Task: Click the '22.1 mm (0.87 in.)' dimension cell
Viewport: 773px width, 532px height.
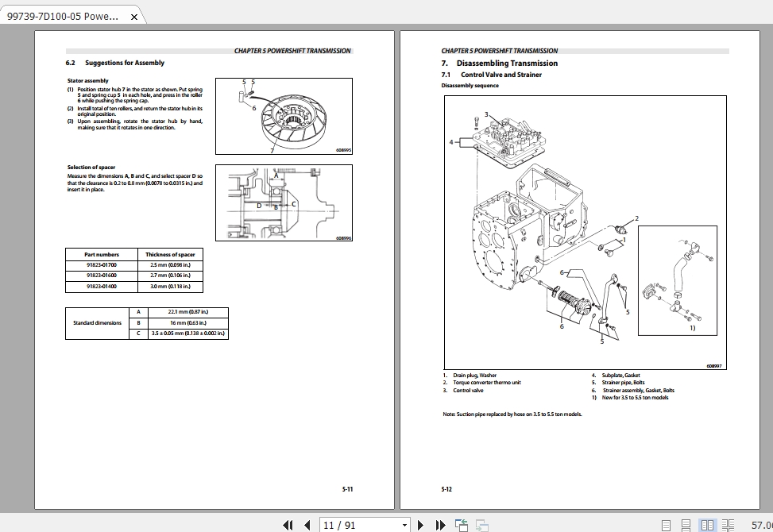Action: click(187, 312)
